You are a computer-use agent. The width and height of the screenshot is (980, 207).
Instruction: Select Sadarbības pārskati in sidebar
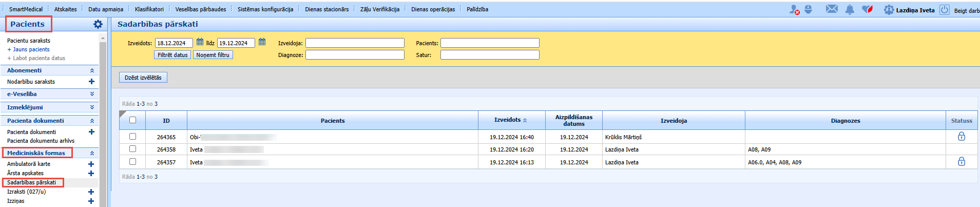click(32, 182)
